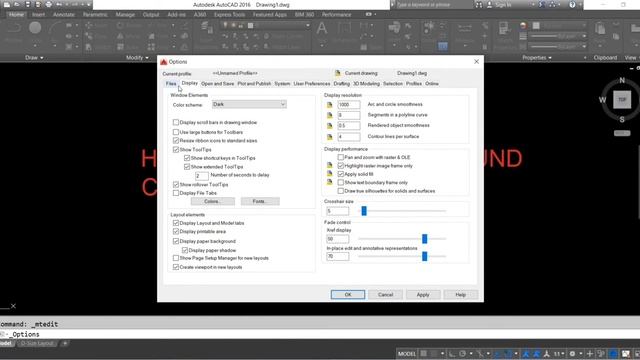Image resolution: width=640 pixels, height=360 pixels.
Task: Switch to User Preferences tab
Action: [312, 84]
